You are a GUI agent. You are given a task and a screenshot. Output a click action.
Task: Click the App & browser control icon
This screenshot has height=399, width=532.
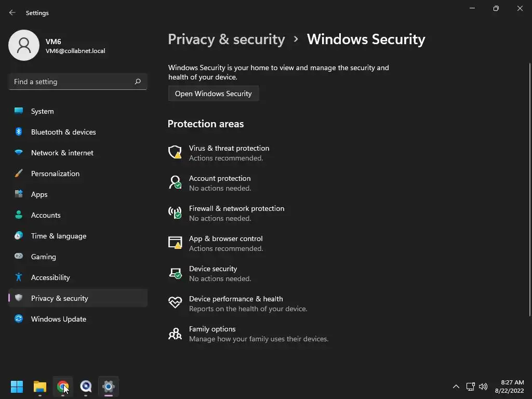175,243
